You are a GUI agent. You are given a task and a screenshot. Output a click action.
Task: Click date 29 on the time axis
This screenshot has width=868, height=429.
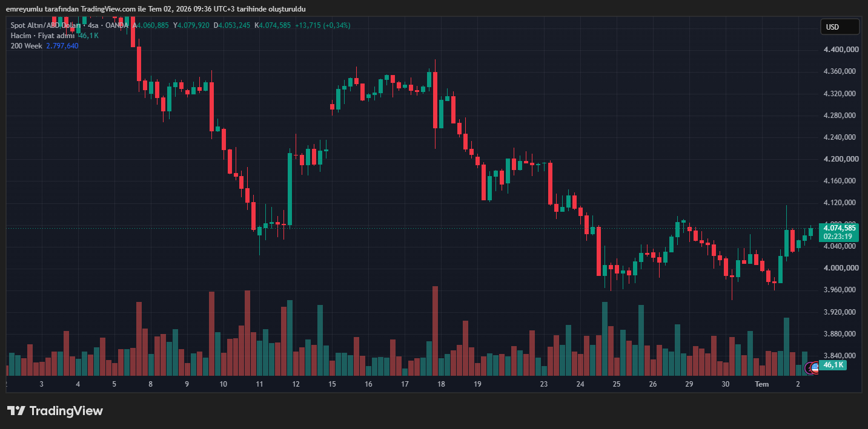pyautogui.click(x=689, y=384)
